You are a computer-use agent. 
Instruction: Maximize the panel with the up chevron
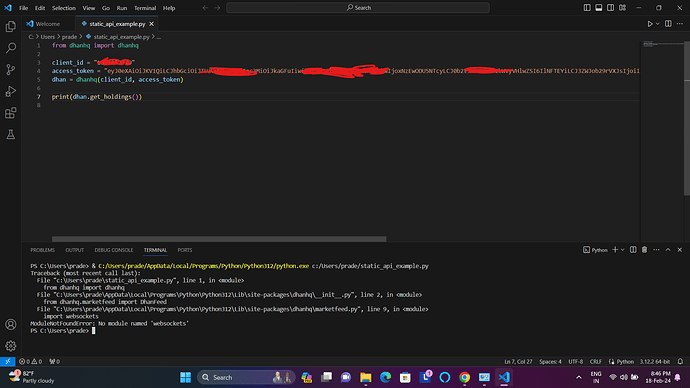coord(668,250)
